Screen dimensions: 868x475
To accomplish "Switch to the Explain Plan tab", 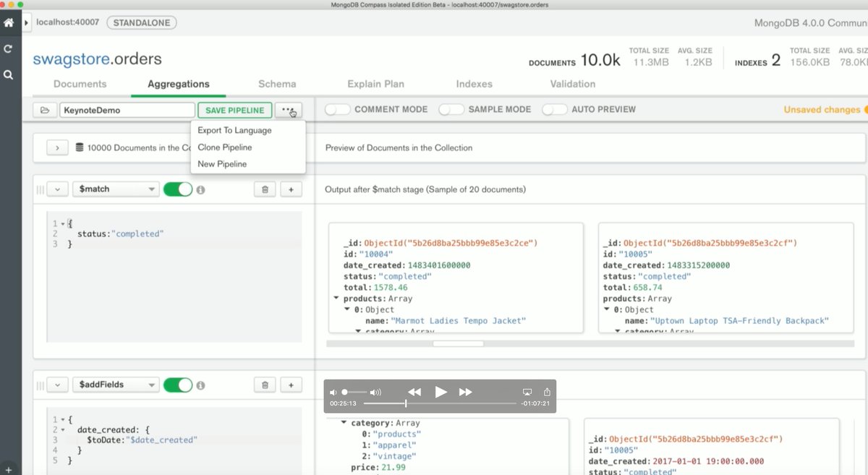I will (375, 84).
